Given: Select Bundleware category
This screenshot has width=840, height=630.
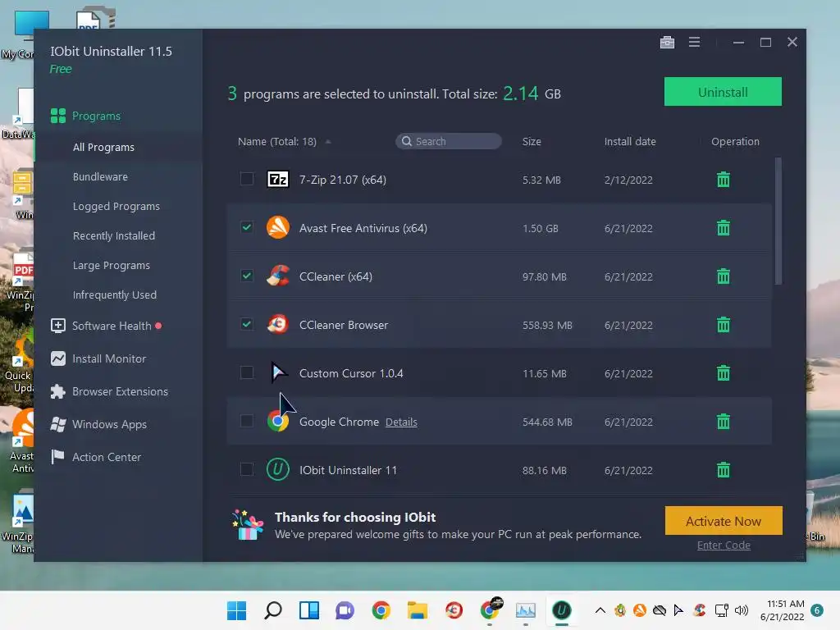Looking at the screenshot, I should pos(100,176).
